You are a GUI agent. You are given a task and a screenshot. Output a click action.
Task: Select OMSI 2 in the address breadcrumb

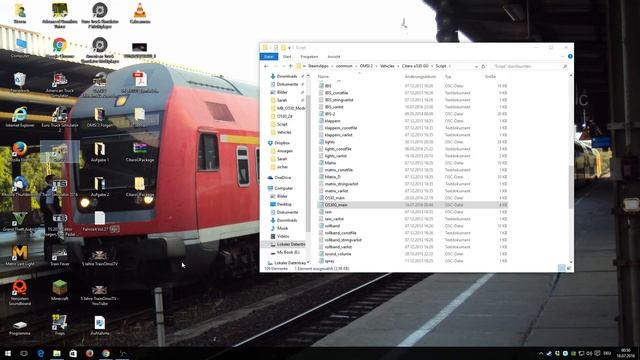pyautogui.click(x=366, y=66)
